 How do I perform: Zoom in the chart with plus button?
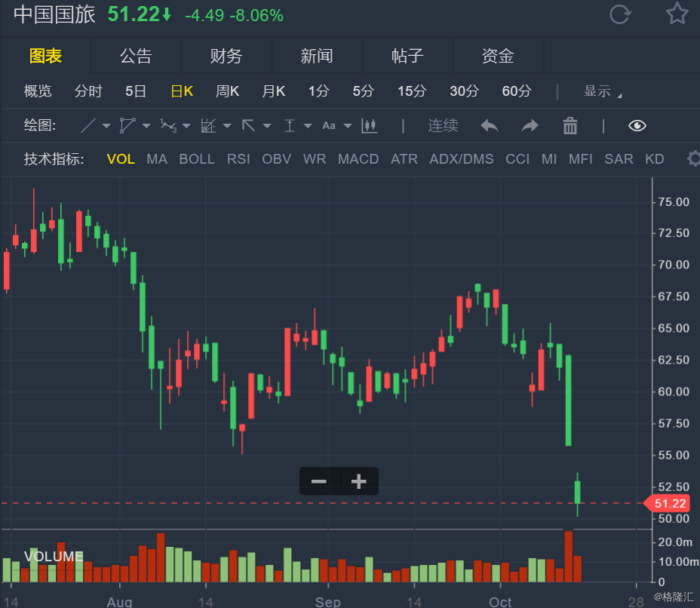(359, 481)
